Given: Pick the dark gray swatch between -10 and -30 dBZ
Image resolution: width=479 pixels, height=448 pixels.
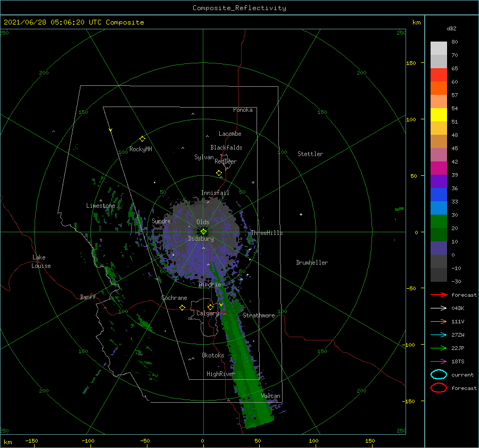Looking at the screenshot, I should pos(439,275).
